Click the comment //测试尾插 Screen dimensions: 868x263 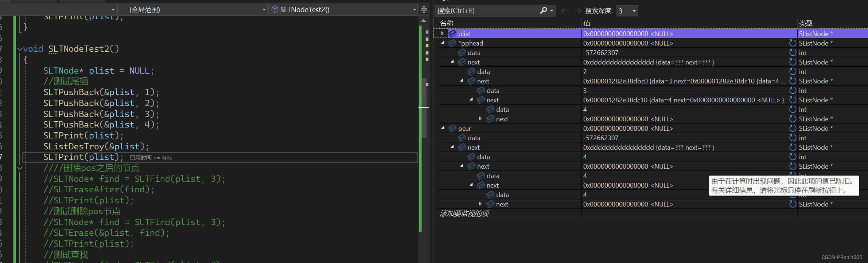click(x=66, y=81)
